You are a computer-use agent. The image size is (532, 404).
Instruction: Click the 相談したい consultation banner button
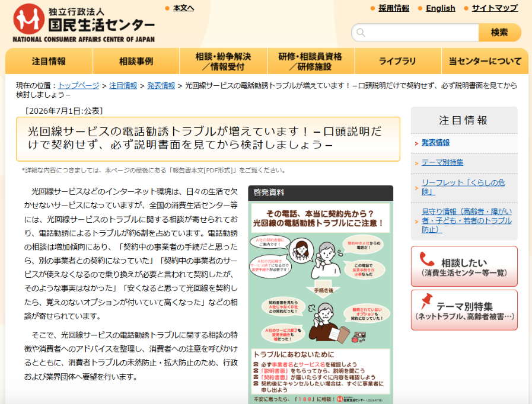click(464, 267)
